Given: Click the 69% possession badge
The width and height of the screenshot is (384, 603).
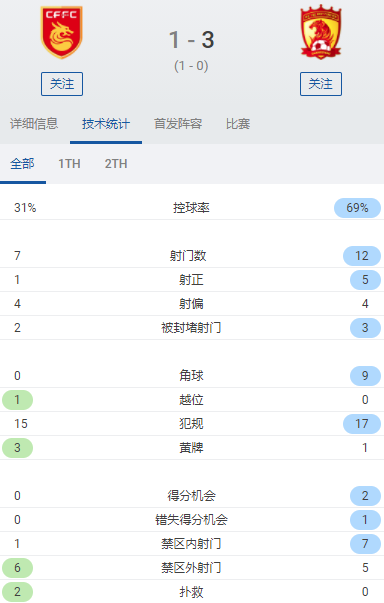Looking at the screenshot, I should click(x=357, y=208).
